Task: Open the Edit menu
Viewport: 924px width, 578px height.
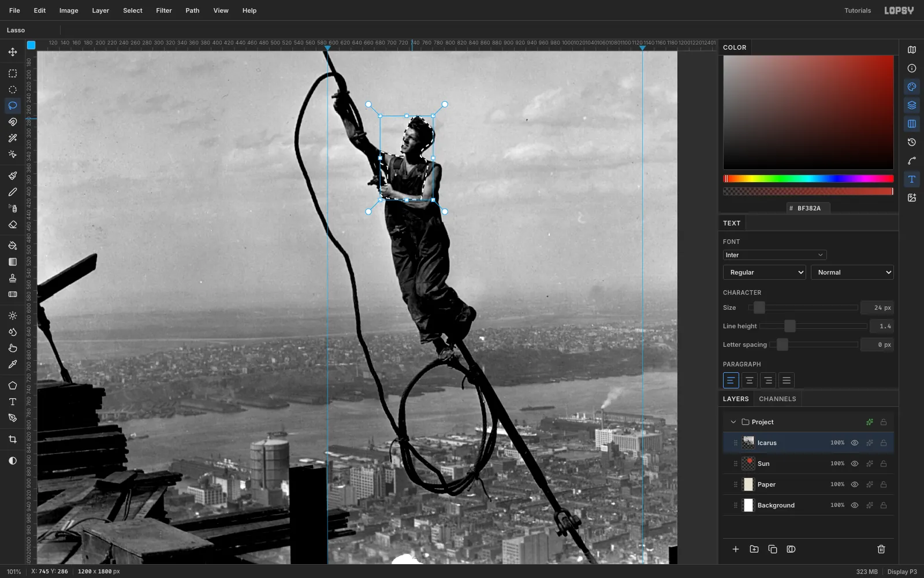Action: point(40,10)
